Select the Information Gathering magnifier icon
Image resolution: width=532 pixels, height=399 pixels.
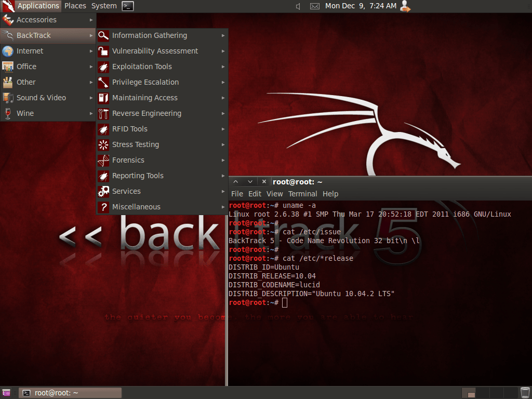(x=103, y=35)
